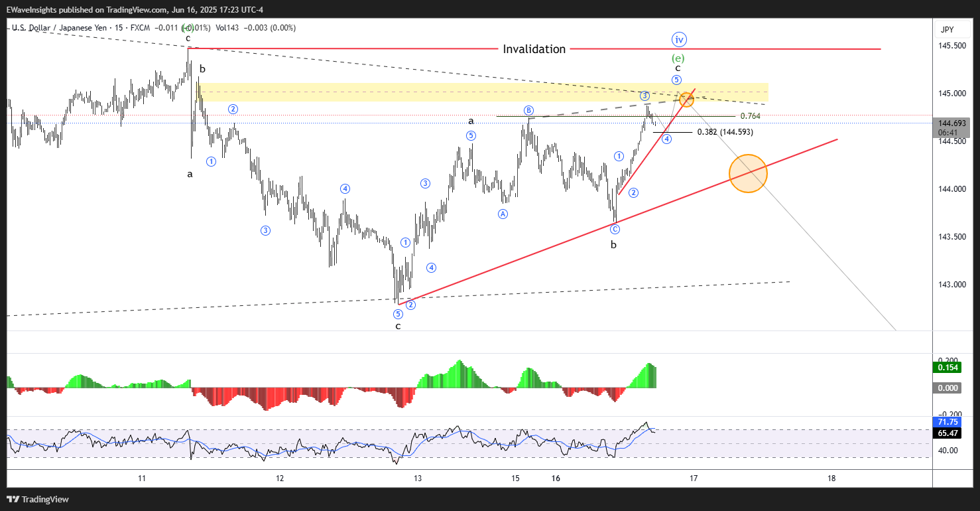Screen dimensions: 980x511
Task: Click the green '(e)' wave label
Action: pos(678,58)
